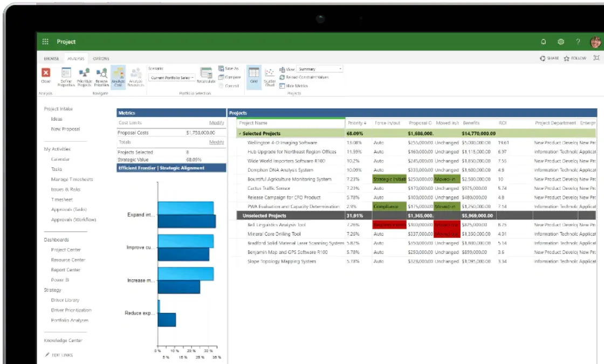Viewport: 604px width, 364px height.
Task: Switch to the Options ribbon tab
Action: 101,59
